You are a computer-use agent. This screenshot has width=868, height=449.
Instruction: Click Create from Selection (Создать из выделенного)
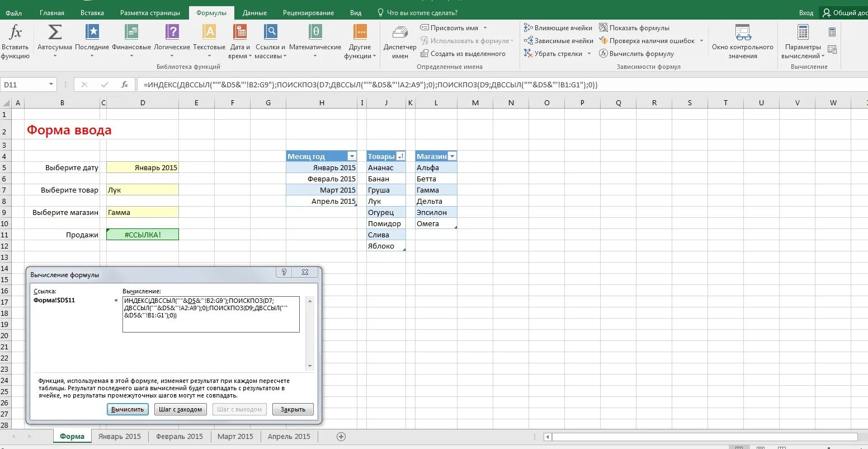point(463,54)
